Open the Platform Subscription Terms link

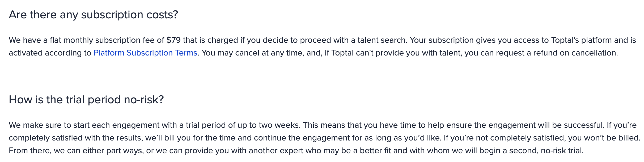tap(145, 53)
